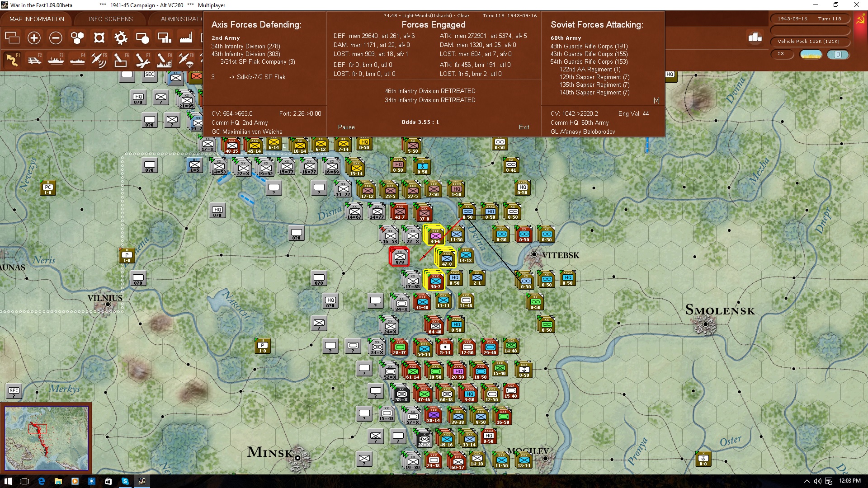Click the zoom out minus icon

click(x=56, y=38)
